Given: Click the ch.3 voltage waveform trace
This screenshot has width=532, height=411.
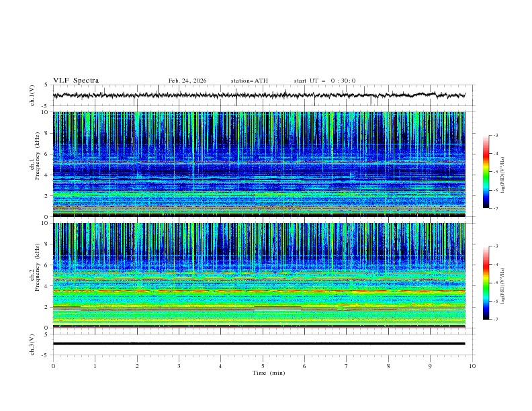Looking at the screenshot, I should (x=259, y=344).
